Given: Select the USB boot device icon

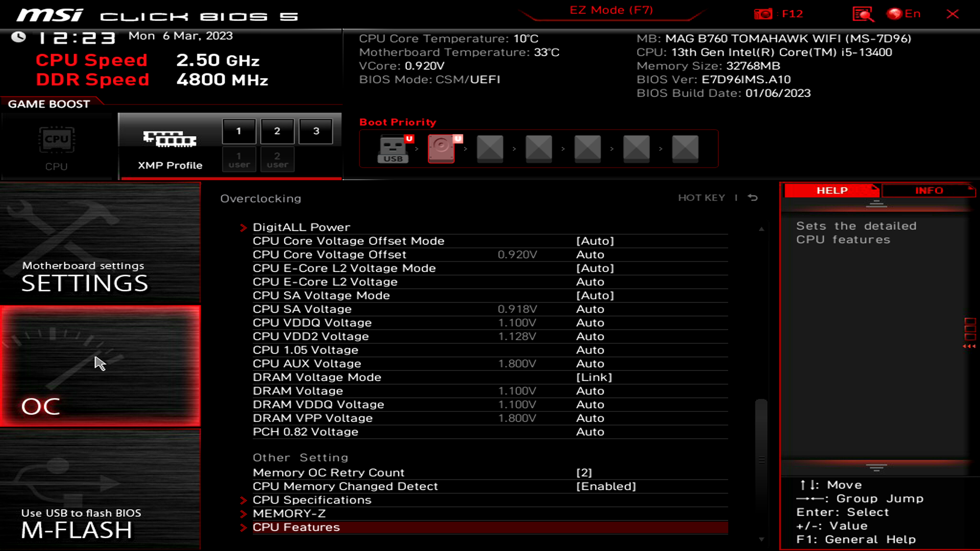Looking at the screenshot, I should pos(394,148).
